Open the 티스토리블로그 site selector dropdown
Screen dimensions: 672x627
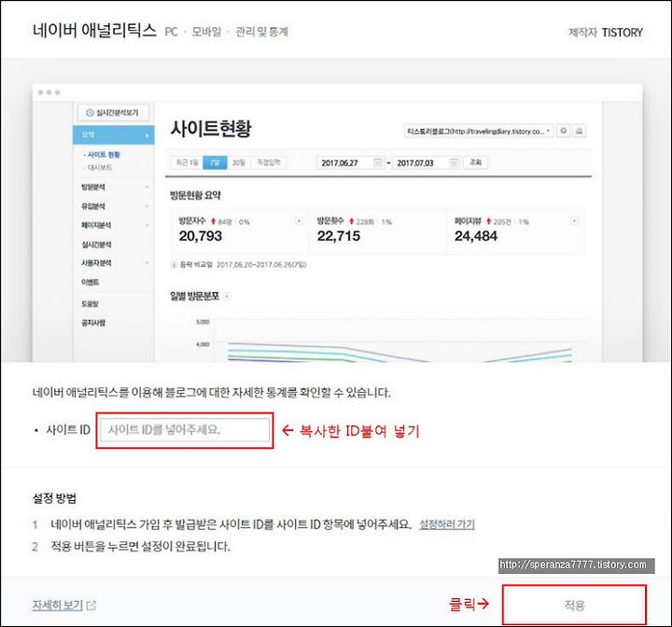(478, 132)
